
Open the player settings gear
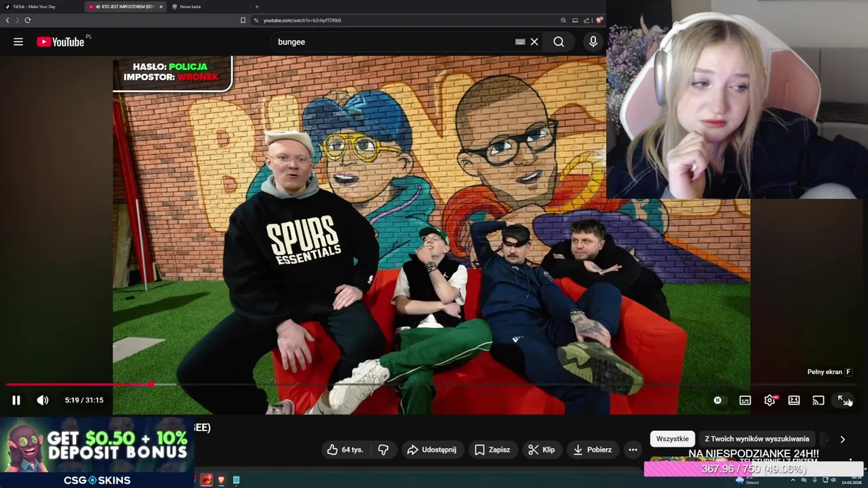pos(770,400)
